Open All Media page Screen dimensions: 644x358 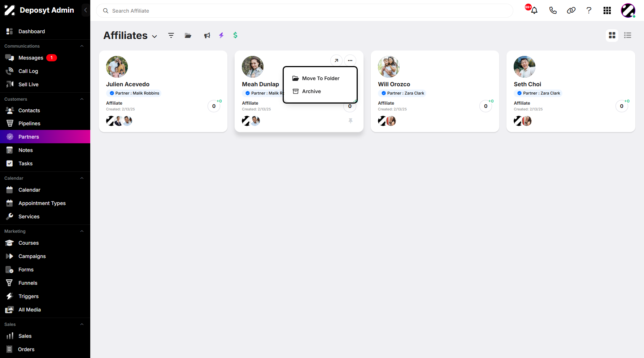(x=45, y=310)
